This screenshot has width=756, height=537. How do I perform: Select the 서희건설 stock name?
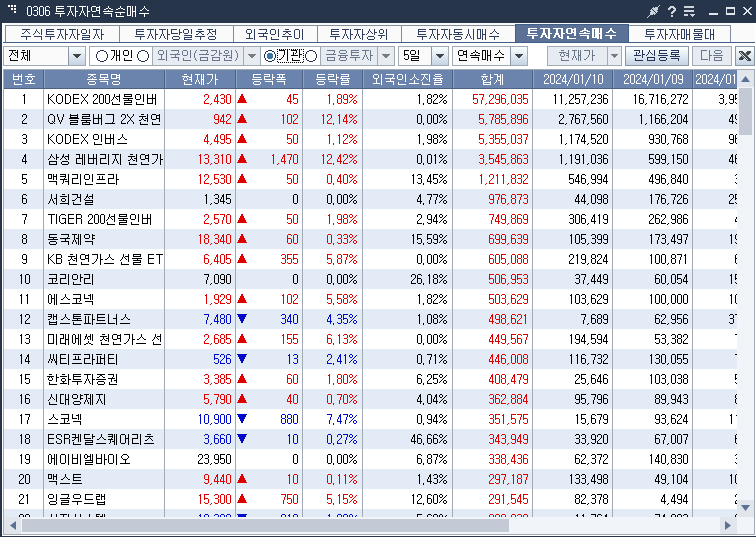pyautogui.click(x=70, y=199)
